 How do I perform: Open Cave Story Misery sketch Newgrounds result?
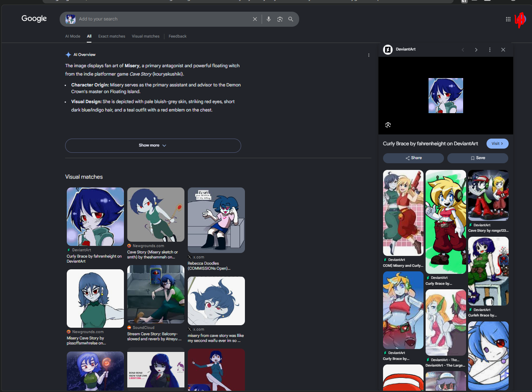coord(156,215)
